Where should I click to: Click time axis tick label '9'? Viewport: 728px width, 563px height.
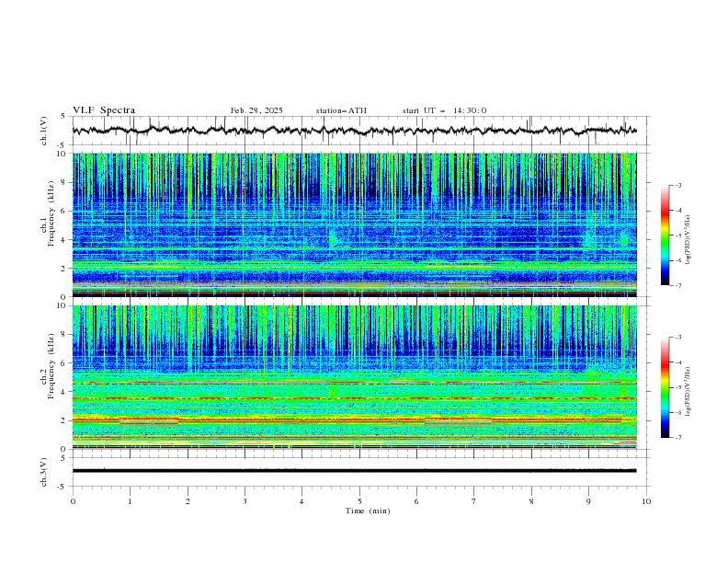click(x=588, y=501)
